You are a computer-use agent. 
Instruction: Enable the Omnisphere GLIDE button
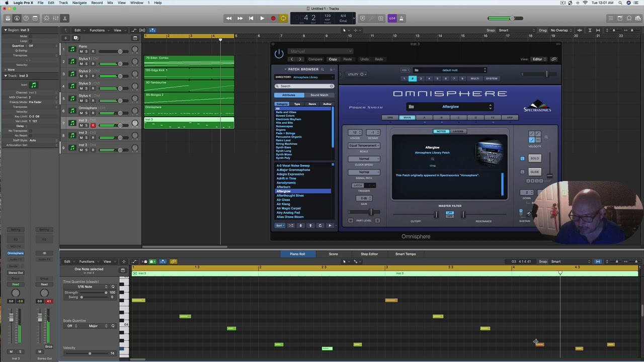pos(534,172)
